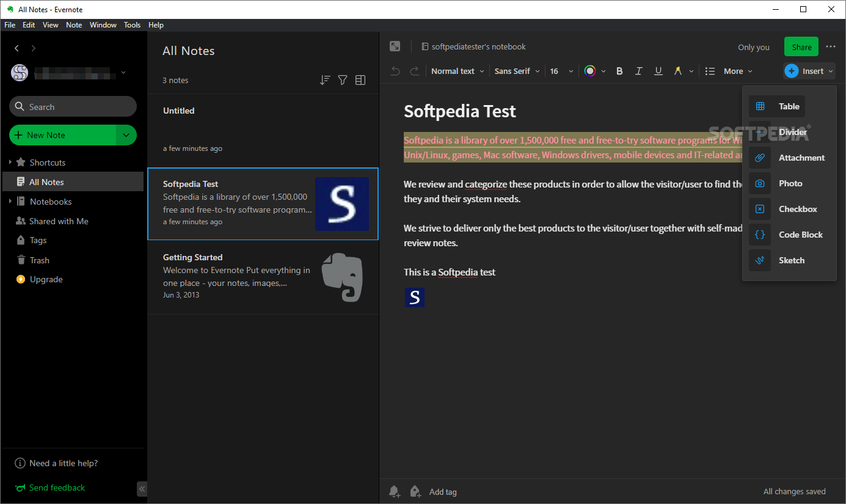Screen dimensions: 846x504
Task: Click Only you sharing status
Action: [x=754, y=47]
